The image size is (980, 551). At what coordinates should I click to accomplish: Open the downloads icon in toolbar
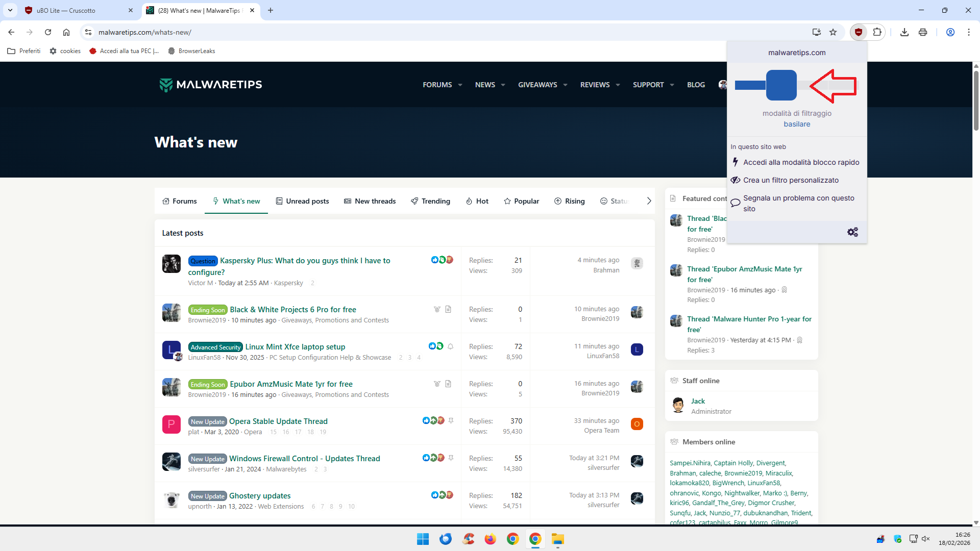click(904, 32)
